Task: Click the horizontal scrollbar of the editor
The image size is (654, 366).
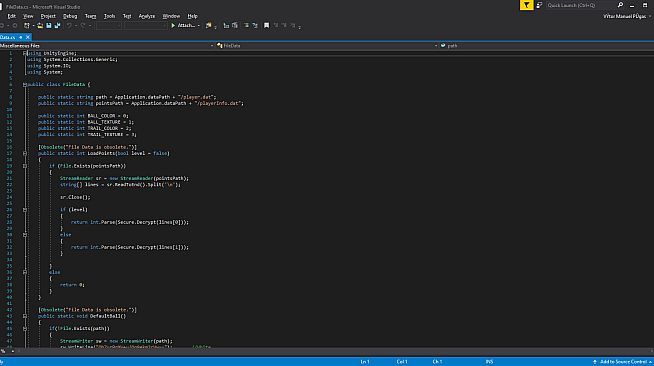Action: 334,351
